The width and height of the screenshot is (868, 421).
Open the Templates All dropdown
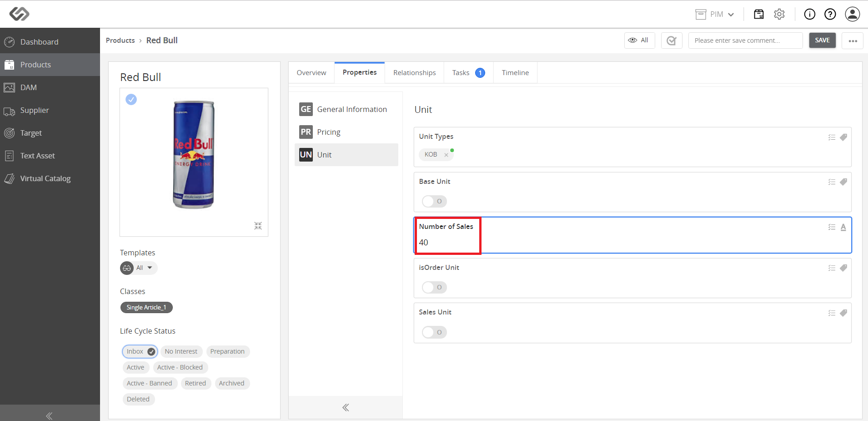coord(139,268)
